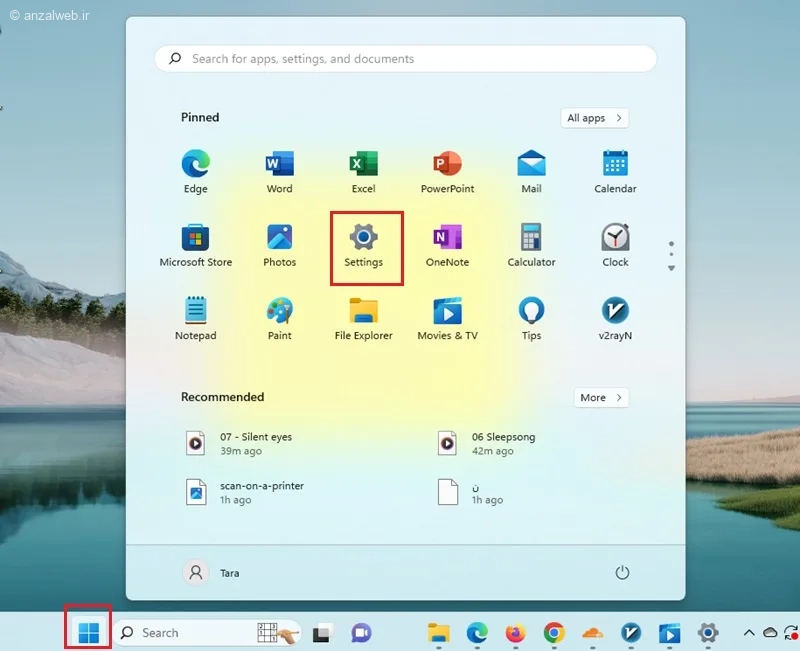Open the power options menu
Viewport: 800px width, 651px height.
(x=622, y=573)
